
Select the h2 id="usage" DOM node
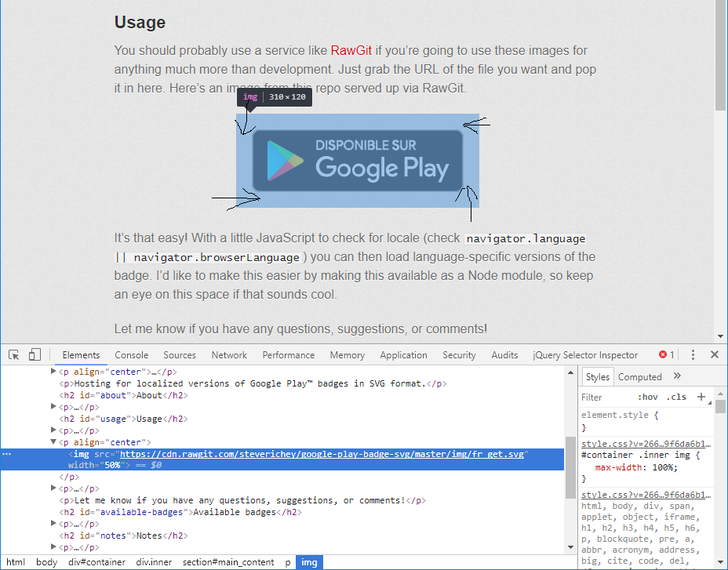pos(123,419)
